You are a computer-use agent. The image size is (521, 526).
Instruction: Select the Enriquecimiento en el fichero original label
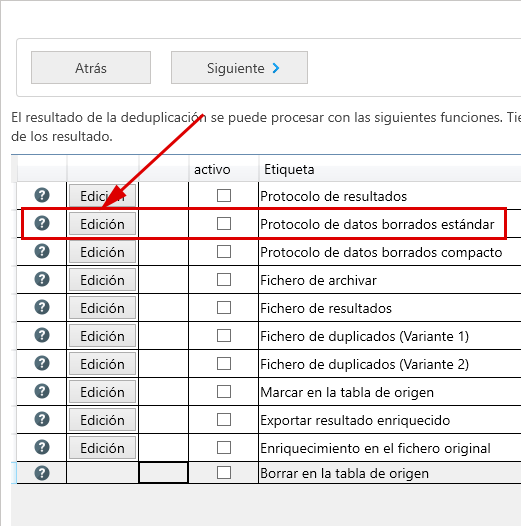click(x=375, y=448)
